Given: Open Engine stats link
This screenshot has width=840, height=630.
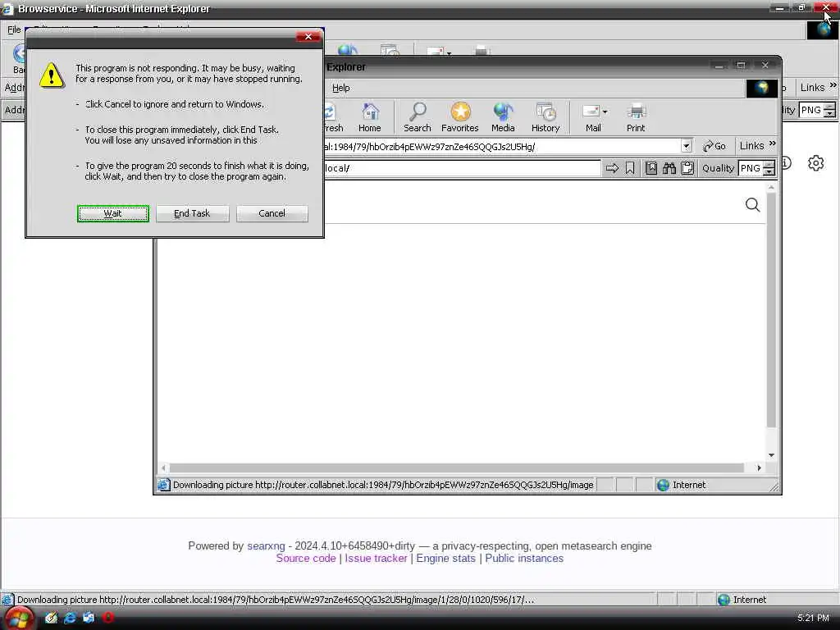Looking at the screenshot, I should point(445,558).
